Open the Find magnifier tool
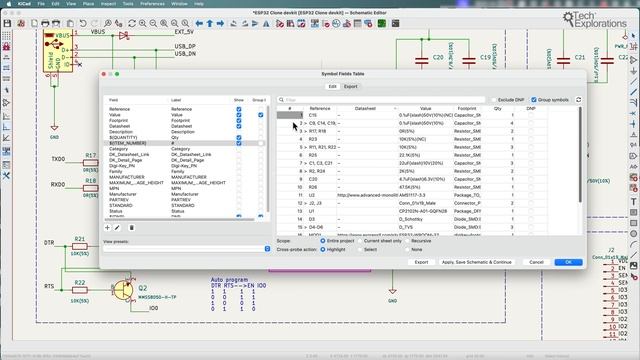The image size is (640, 360). pyautogui.click(x=108, y=24)
